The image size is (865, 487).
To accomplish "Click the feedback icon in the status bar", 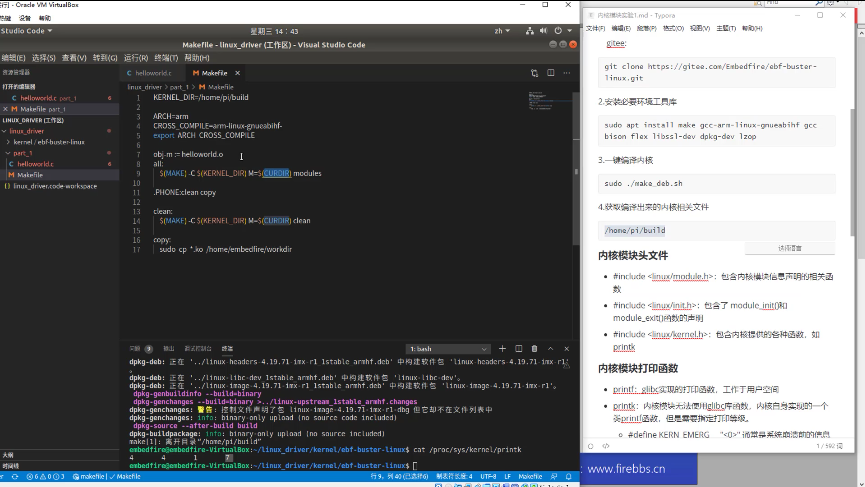I will (x=554, y=477).
